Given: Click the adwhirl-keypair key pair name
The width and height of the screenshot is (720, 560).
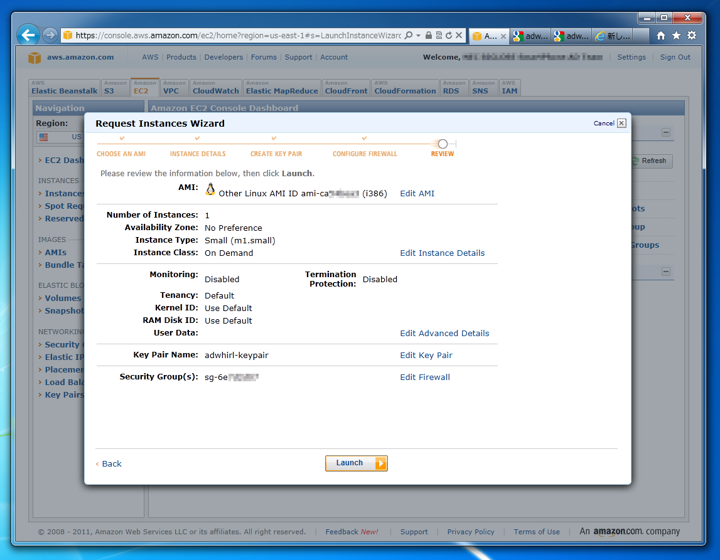Looking at the screenshot, I should coord(236,355).
